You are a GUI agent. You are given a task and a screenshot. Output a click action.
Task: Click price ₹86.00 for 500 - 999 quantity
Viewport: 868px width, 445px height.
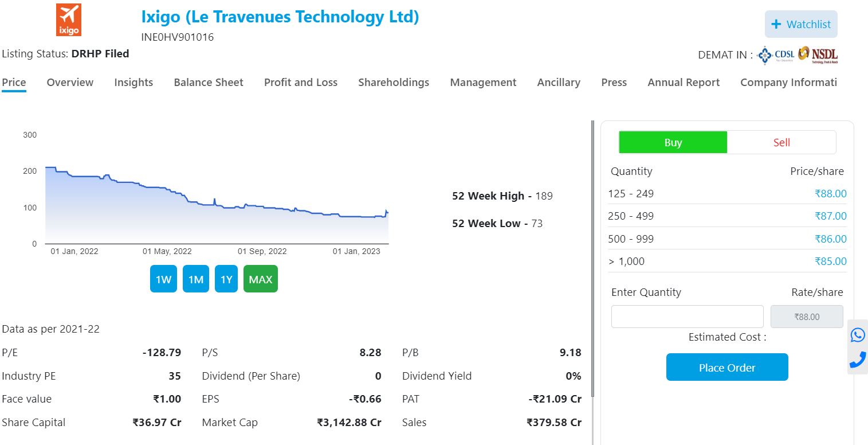point(830,239)
